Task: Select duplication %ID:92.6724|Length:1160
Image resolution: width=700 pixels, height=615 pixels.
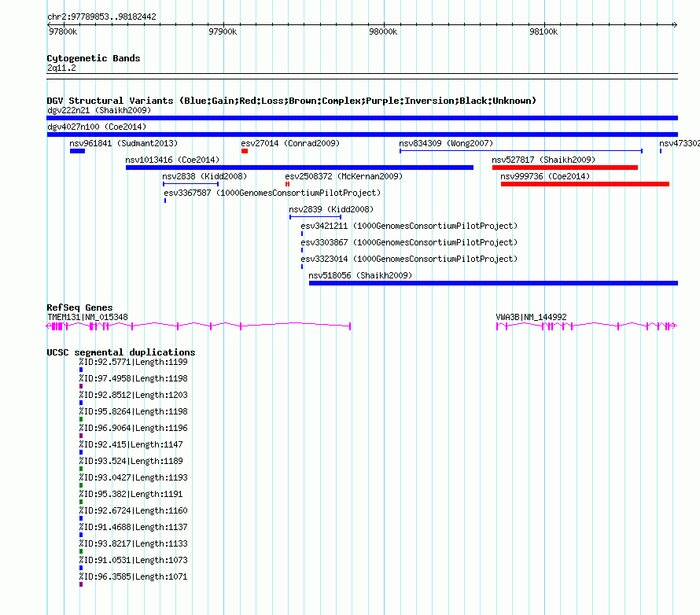Action: pyautogui.click(x=134, y=510)
